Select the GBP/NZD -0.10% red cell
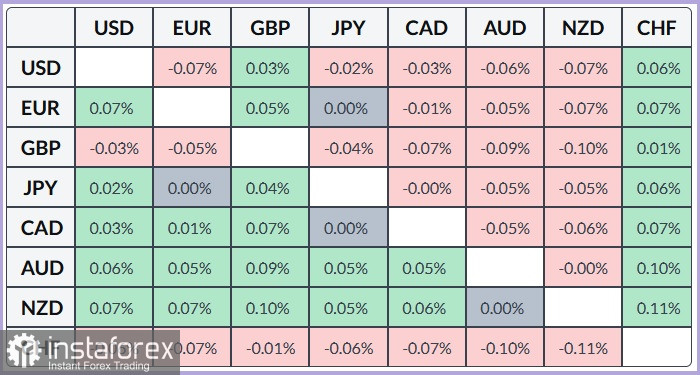The width and height of the screenshot is (700, 375). [583, 148]
